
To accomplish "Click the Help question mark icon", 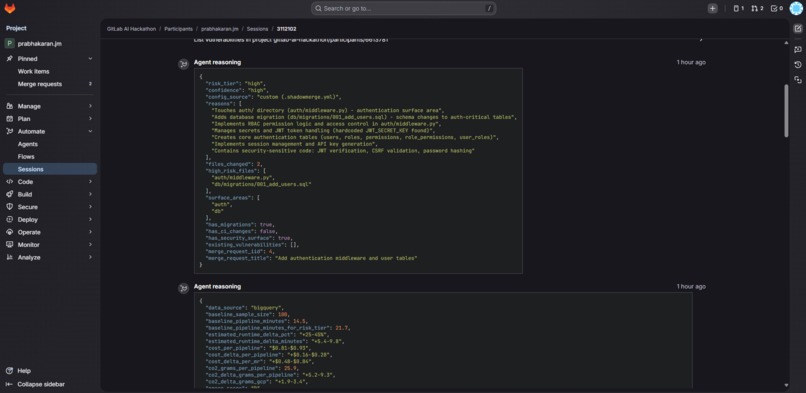I will (9, 371).
